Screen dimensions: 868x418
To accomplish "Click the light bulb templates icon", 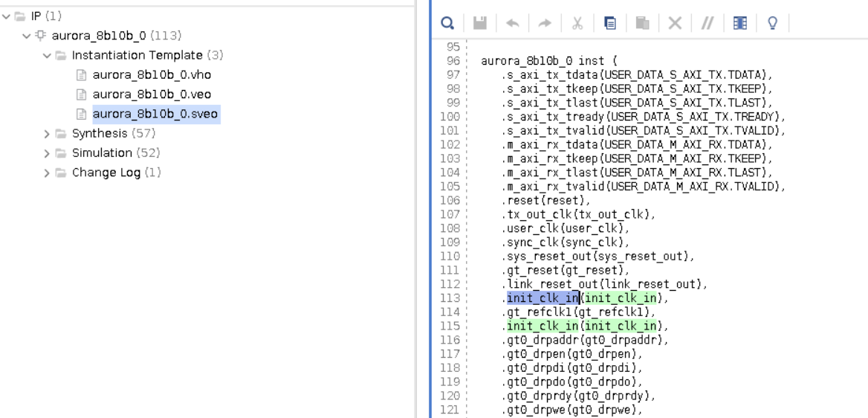I will click(772, 23).
